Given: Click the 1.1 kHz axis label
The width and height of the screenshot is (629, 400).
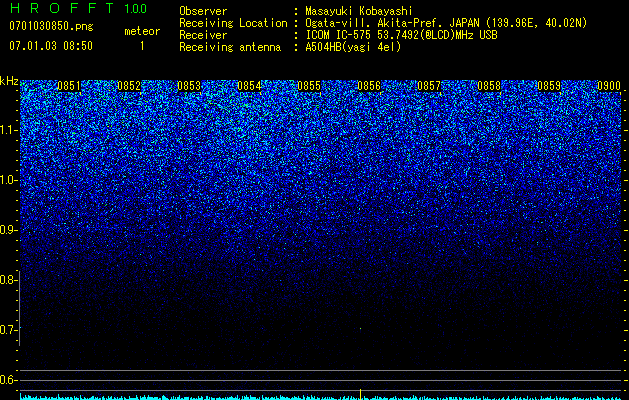Looking at the screenshot, I should [8, 130].
